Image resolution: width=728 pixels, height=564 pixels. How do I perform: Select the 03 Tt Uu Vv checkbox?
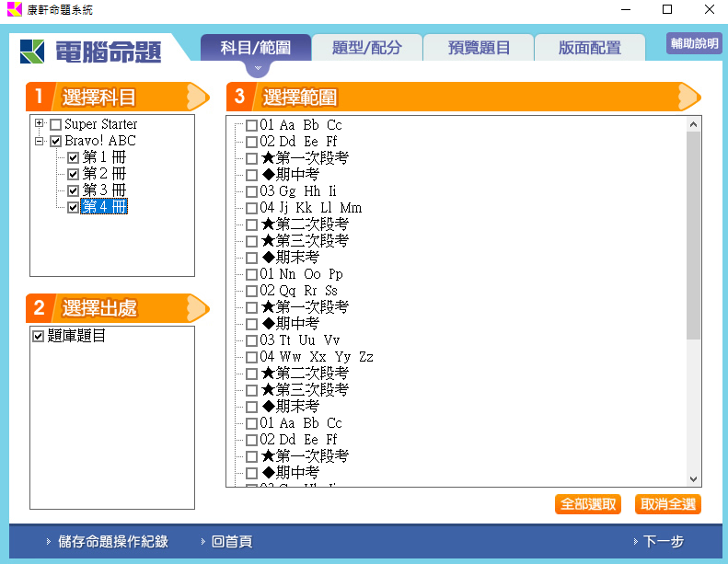click(x=251, y=340)
